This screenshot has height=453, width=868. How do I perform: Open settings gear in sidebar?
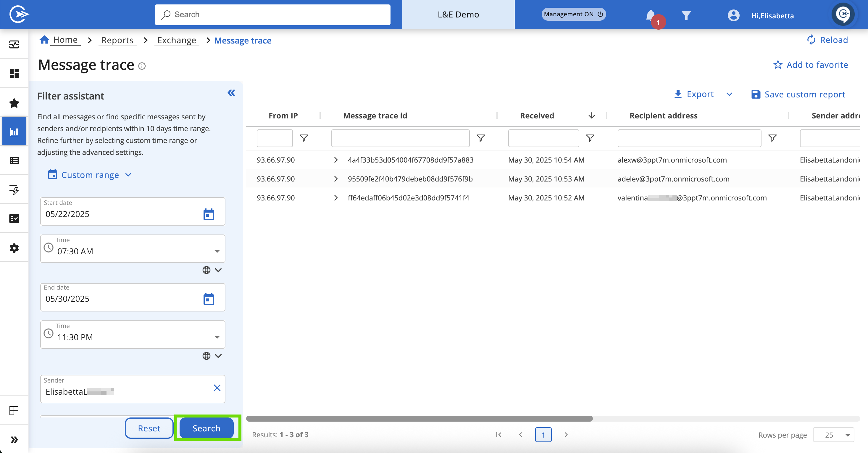(x=14, y=248)
